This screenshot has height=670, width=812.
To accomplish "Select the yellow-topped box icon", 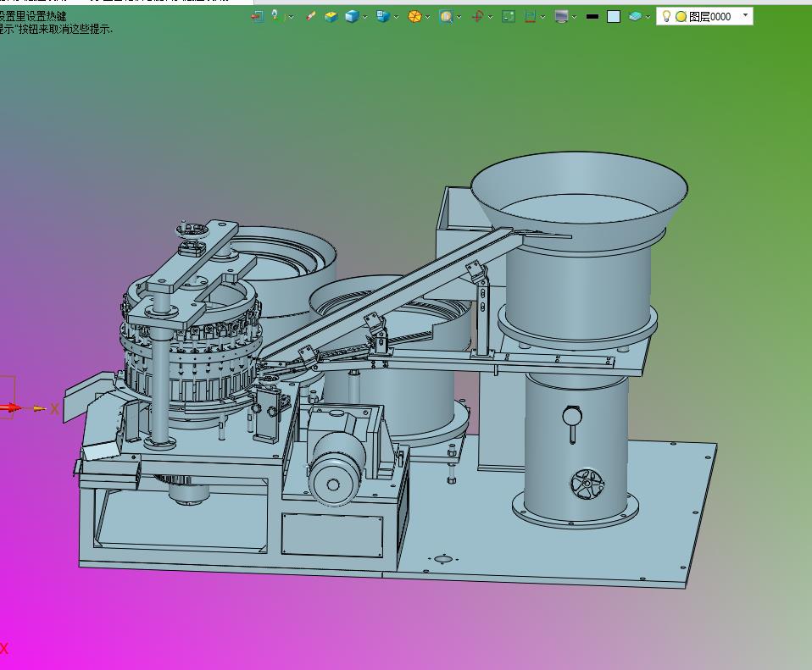I will coord(331,16).
